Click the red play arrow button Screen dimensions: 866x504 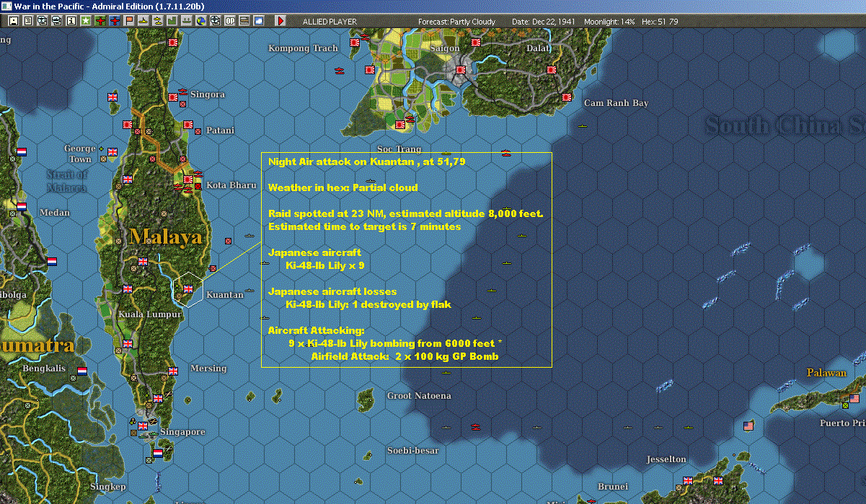280,21
